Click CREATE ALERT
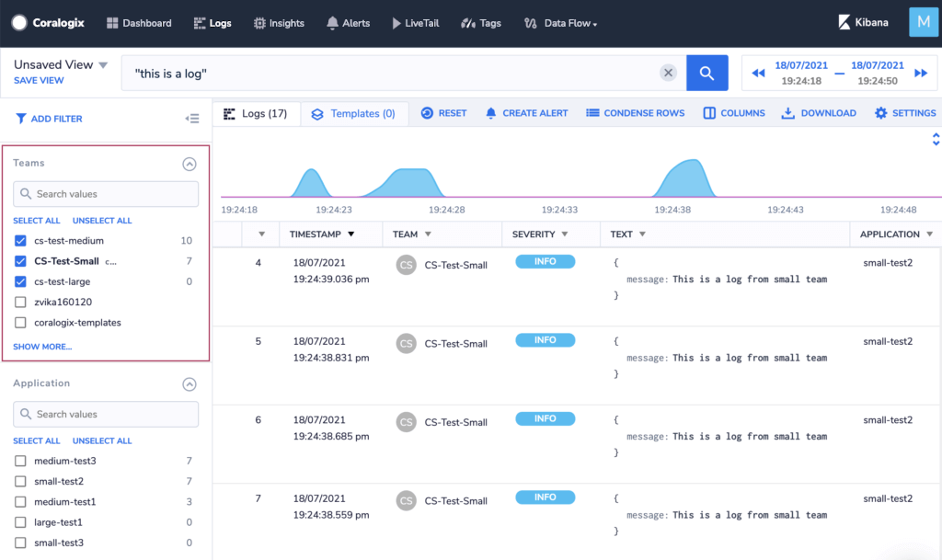Screen dimensions: 942x560 tap(526, 113)
